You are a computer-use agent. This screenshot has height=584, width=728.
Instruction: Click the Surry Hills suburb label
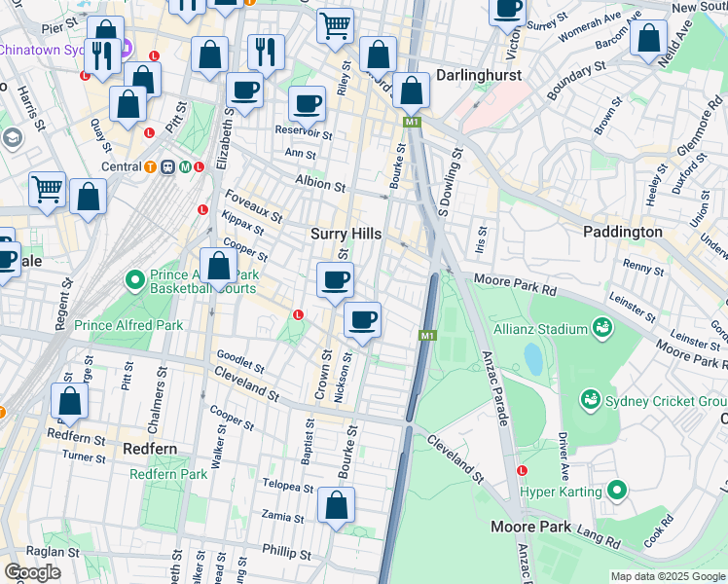[346, 234]
